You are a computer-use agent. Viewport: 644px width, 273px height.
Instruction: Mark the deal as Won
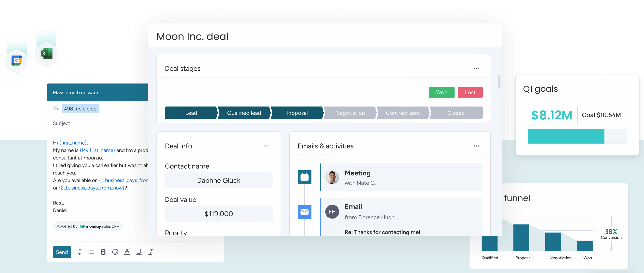tap(442, 92)
